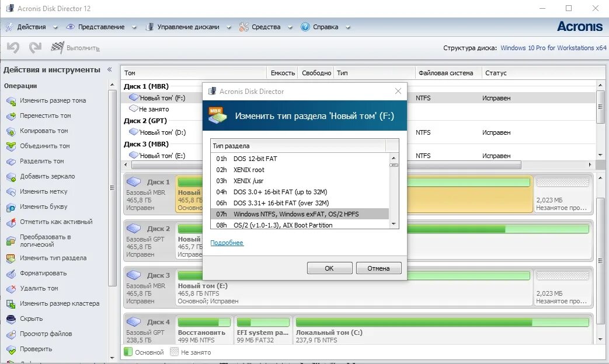The height and width of the screenshot is (364, 609).
Task: Select 01h DOS 12-bit FAT type
Action: tap(300, 159)
